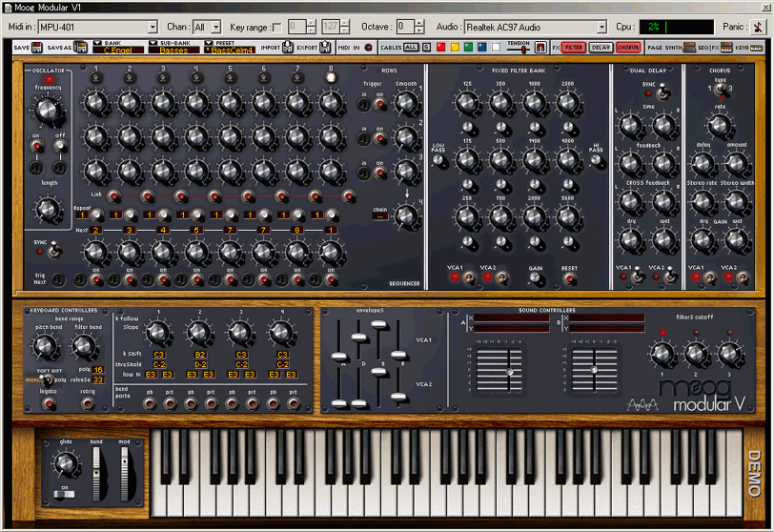Click the Low Pass knob in filter bank
Screen dimensions: 774x532
[438, 160]
